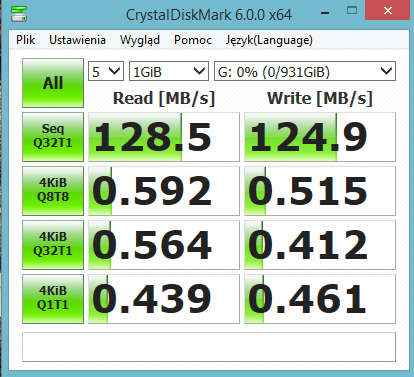414x377 pixels.
Task: Click the 4KiB Q32T1 read result 0.564
Action: [x=164, y=245]
